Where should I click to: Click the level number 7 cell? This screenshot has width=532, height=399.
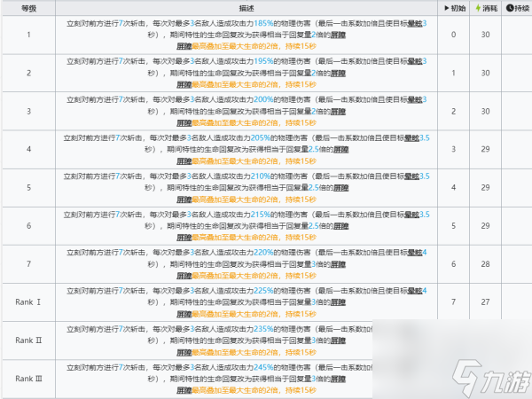pyautogui.click(x=29, y=264)
